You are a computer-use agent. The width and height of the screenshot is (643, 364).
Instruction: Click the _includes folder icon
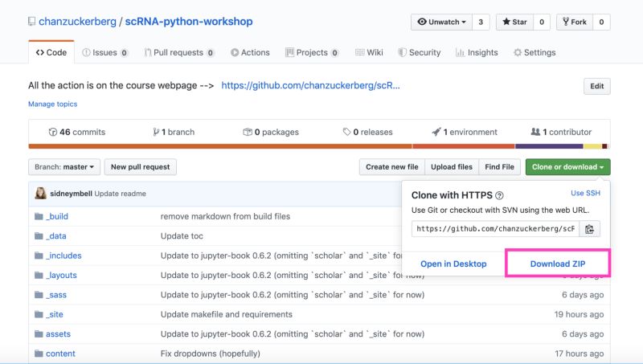coord(39,256)
